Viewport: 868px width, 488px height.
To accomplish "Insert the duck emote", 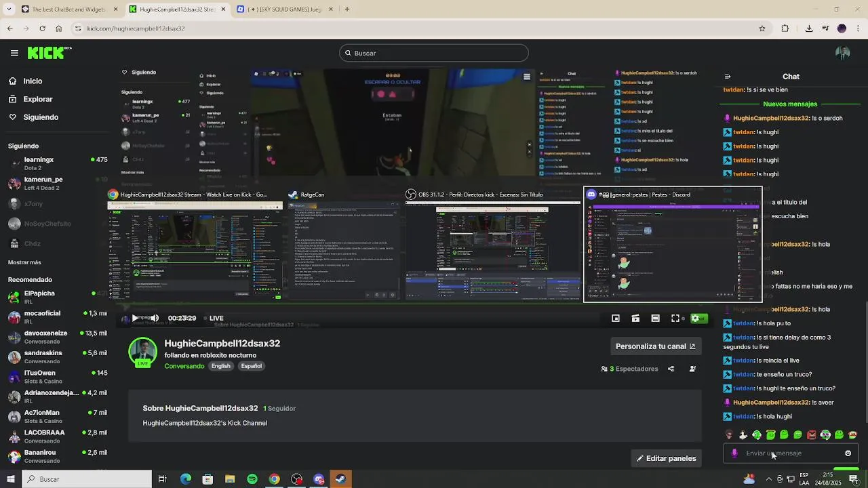I will coord(743,435).
